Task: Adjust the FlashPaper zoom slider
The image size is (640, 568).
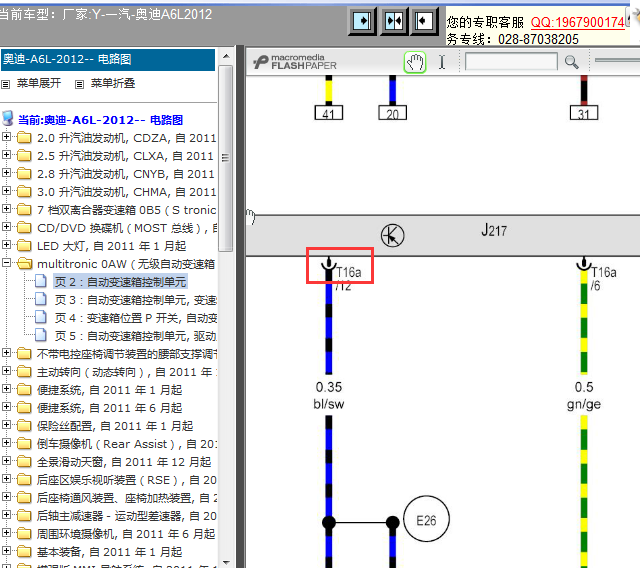Action: [617, 60]
